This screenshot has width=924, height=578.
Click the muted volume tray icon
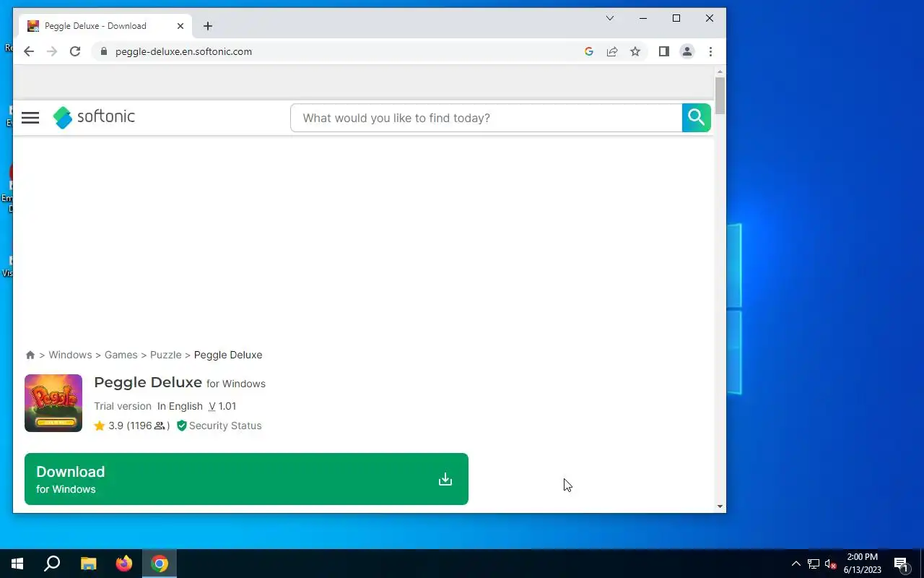[x=831, y=564]
